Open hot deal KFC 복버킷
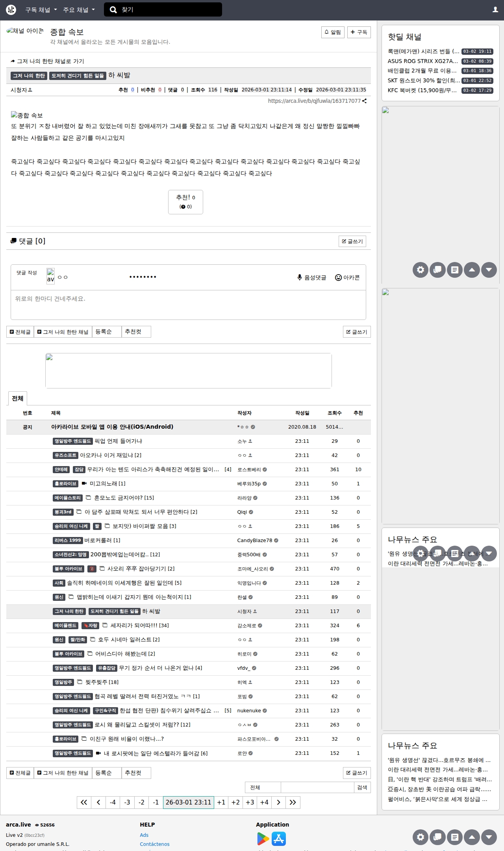This screenshot has width=504, height=851. [x=422, y=90]
